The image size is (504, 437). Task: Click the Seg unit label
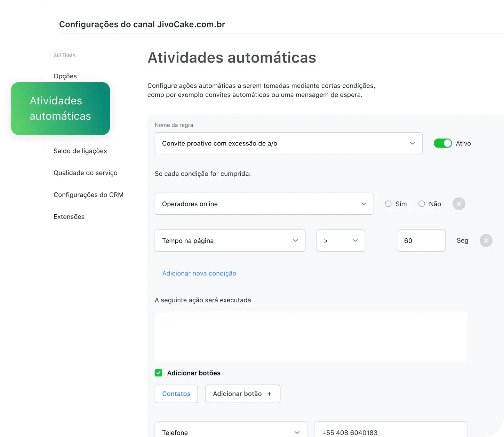(x=463, y=240)
